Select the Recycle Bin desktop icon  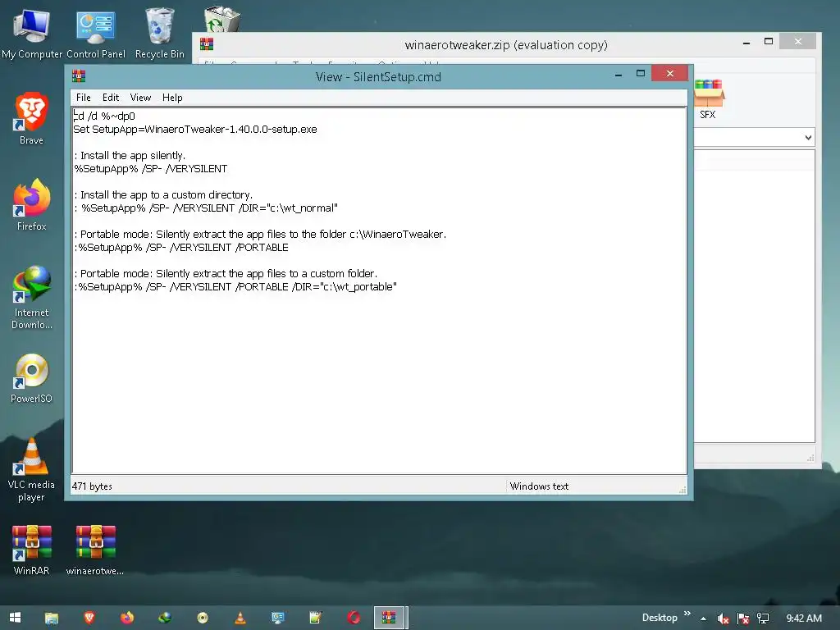pos(160,34)
